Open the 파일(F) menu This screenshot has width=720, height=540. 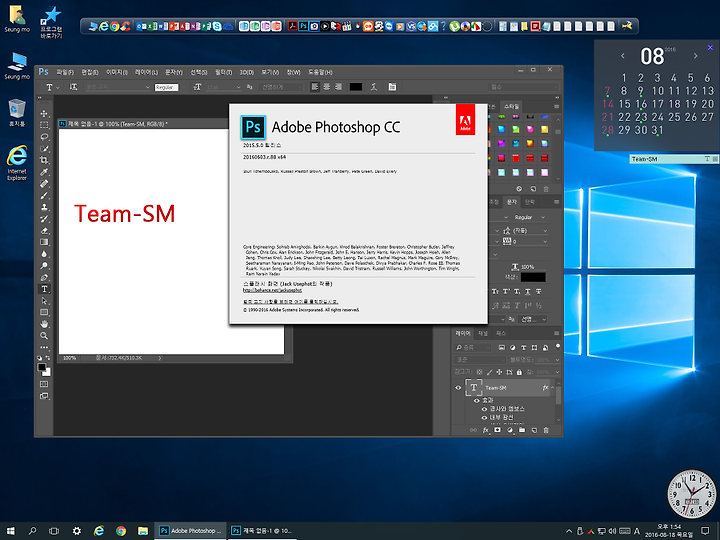[x=65, y=72]
